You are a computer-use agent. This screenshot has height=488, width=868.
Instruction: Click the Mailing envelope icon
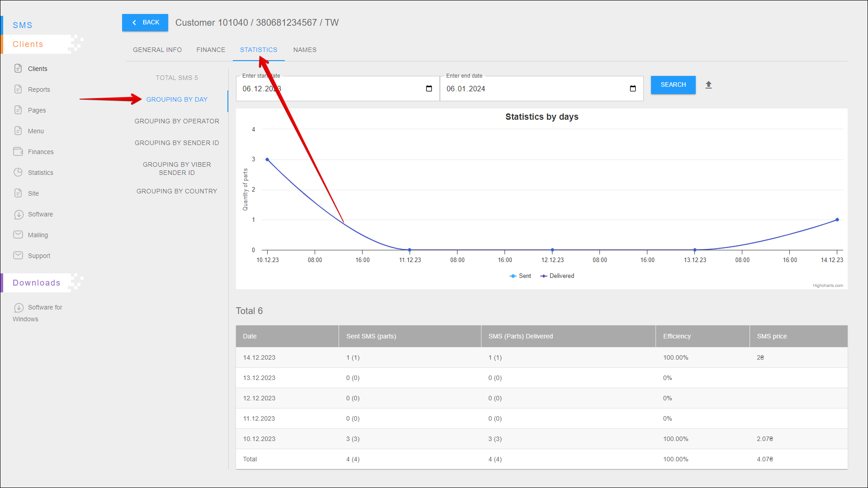(x=18, y=235)
